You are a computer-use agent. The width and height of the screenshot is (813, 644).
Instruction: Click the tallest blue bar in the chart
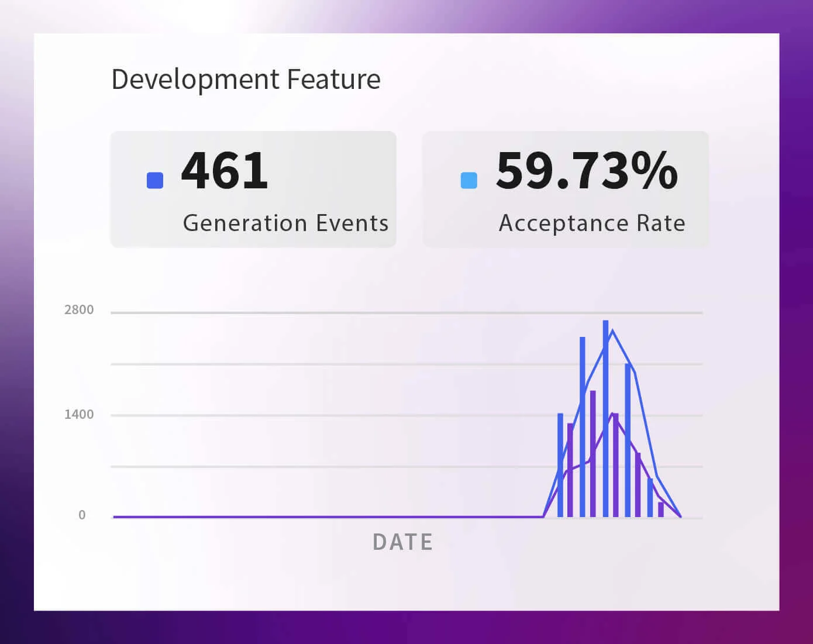605,419
